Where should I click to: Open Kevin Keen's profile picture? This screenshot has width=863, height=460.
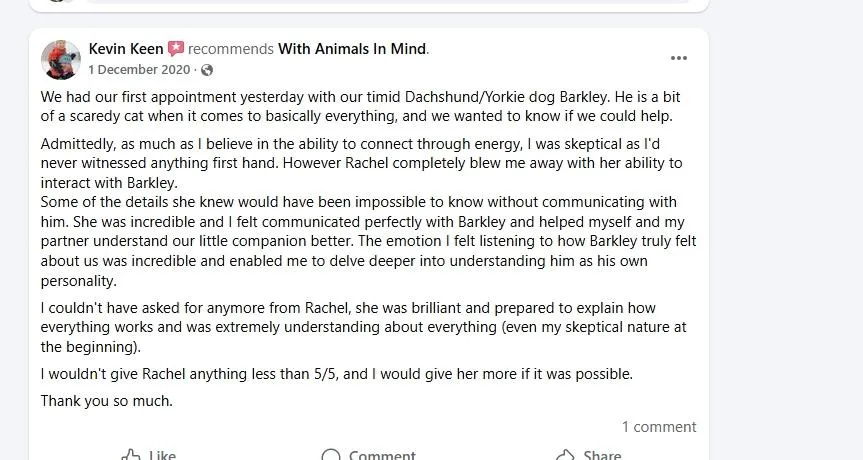click(x=60, y=59)
